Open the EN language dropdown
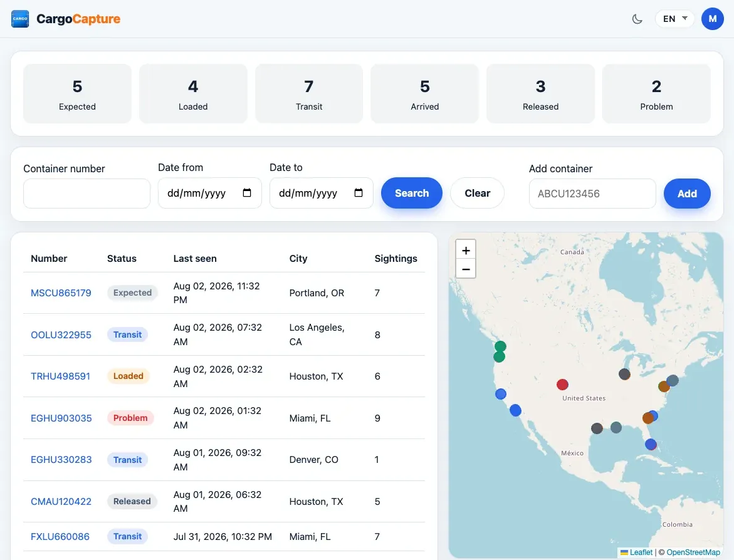 pyautogui.click(x=674, y=19)
